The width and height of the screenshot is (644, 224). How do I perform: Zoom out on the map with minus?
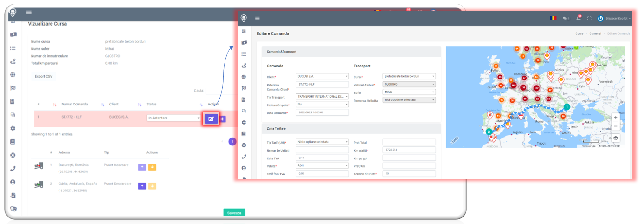(x=615, y=126)
